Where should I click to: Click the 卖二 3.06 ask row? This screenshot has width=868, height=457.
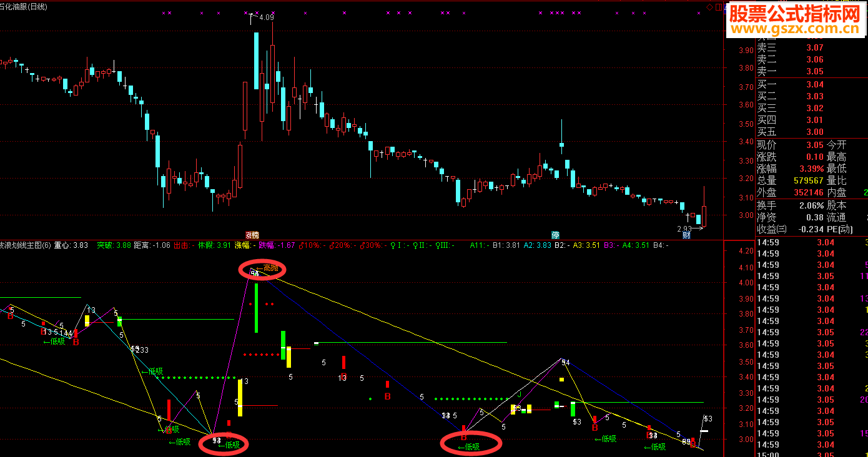(x=790, y=59)
